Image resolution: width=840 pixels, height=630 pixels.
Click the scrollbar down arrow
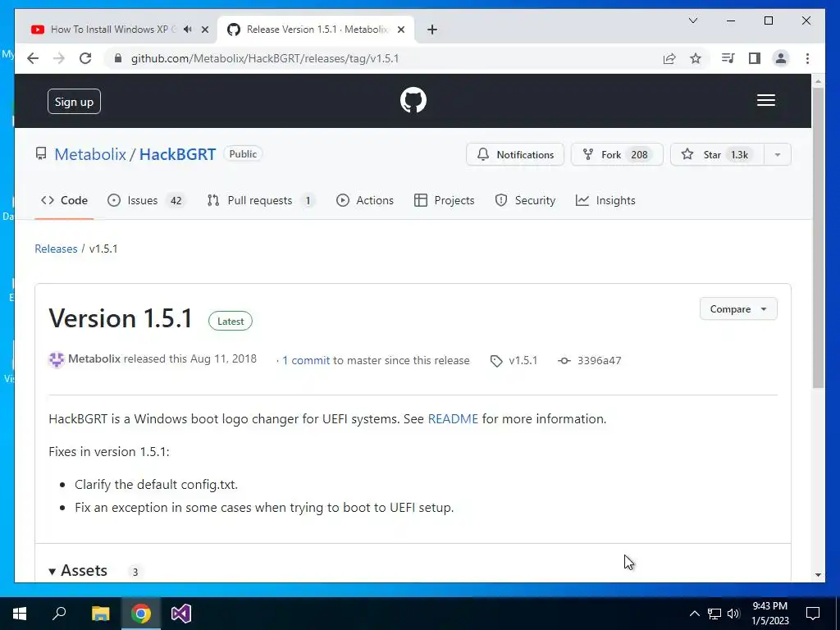coord(818,575)
